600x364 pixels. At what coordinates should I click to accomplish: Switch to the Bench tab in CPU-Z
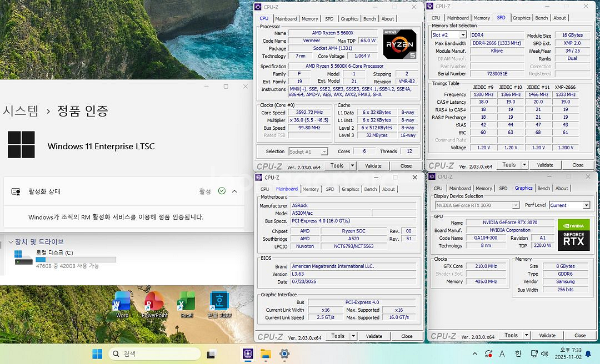pos(369,18)
